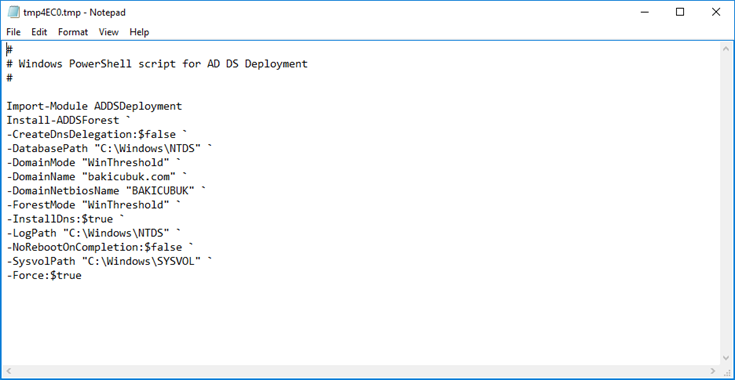The image size is (735, 380).
Task: Click the horizontal scrollbar right arrow
Action: pyautogui.click(x=713, y=371)
